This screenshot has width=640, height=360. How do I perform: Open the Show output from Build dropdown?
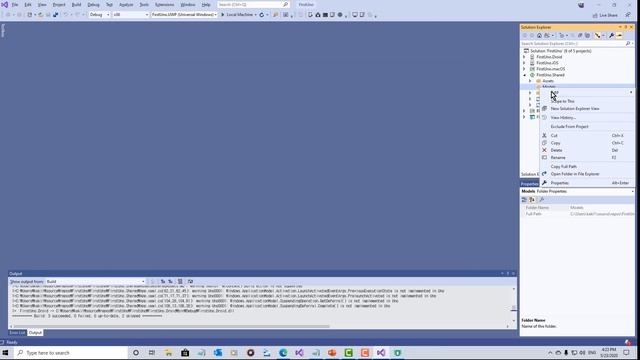click(x=96, y=282)
